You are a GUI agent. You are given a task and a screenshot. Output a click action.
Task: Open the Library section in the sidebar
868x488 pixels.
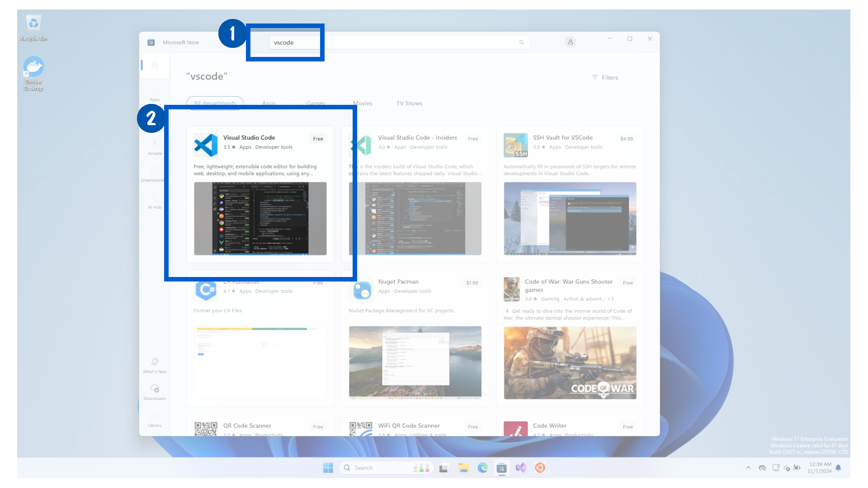click(155, 419)
